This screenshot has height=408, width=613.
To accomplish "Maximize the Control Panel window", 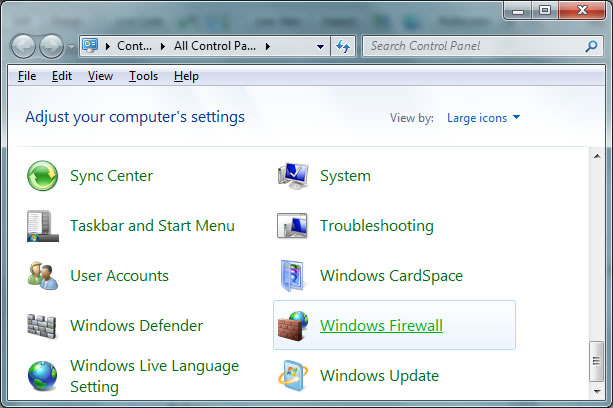I will point(545,10).
